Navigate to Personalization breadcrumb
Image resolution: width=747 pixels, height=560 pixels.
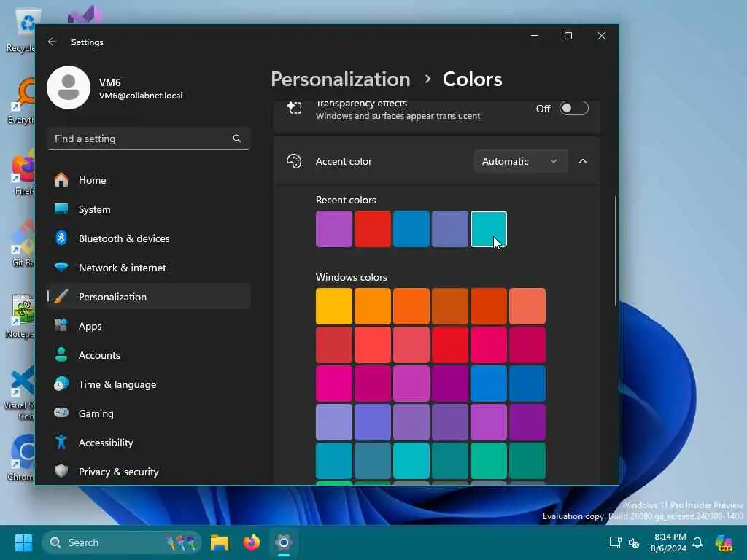pyautogui.click(x=341, y=79)
